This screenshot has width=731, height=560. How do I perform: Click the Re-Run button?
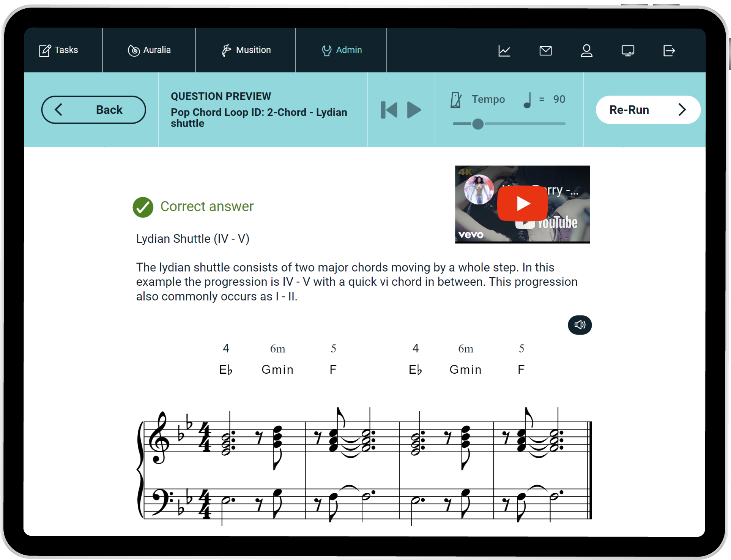[x=648, y=110]
